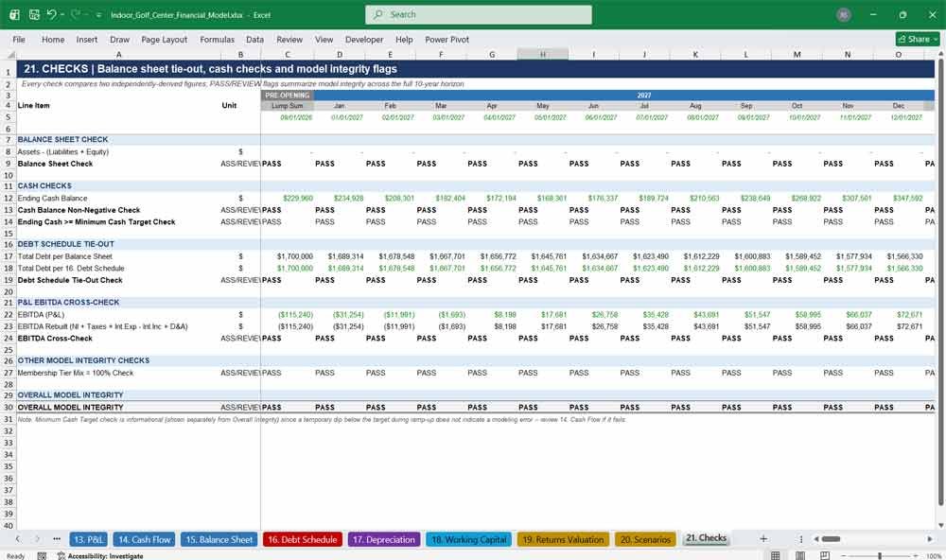Switch to the Insert ribbon tab
Viewport: 946px width, 560px height.
(87, 39)
